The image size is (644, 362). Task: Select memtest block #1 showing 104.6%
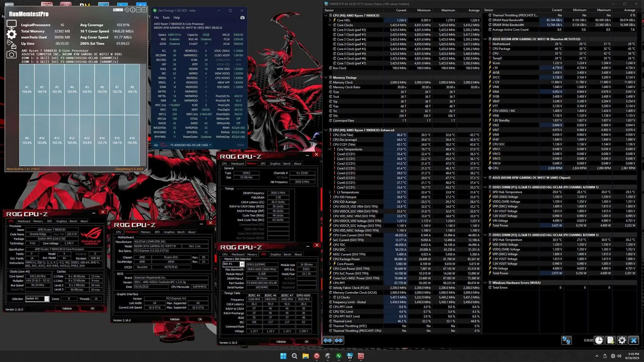27,89
